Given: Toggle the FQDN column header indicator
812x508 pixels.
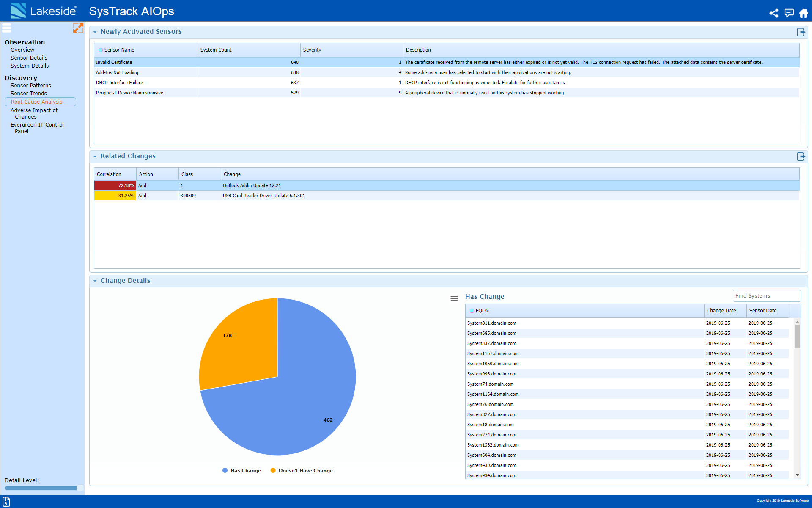Looking at the screenshot, I should tap(472, 310).
